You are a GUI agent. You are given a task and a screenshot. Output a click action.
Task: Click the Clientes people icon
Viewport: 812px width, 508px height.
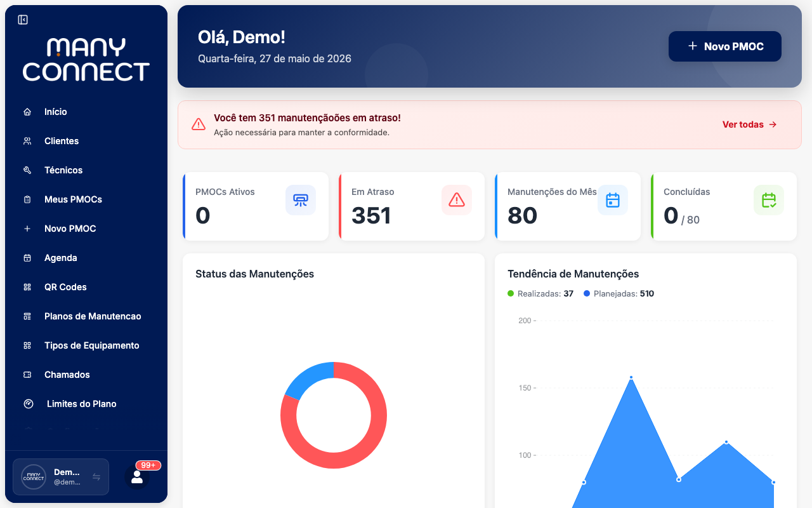(27, 141)
